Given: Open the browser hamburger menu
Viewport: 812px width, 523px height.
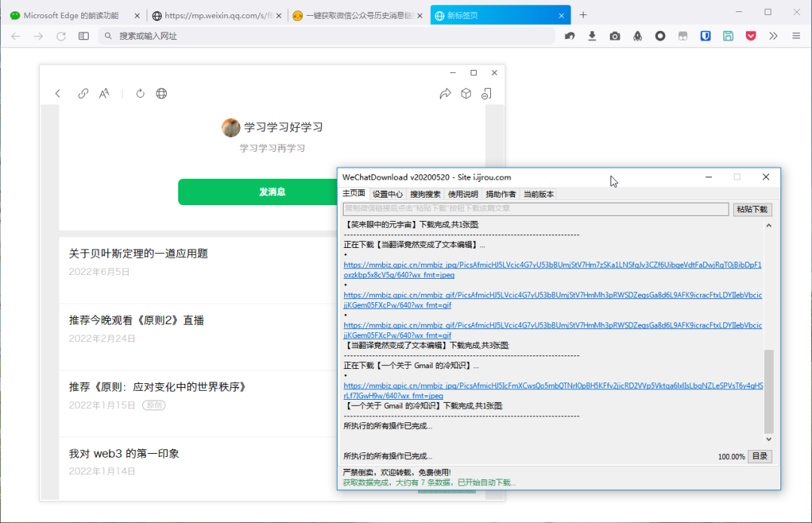Looking at the screenshot, I should [796, 36].
